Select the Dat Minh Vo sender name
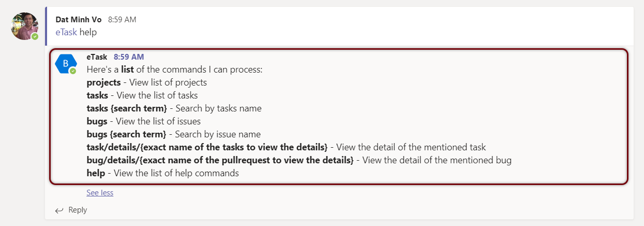644x226 pixels. coord(79,20)
